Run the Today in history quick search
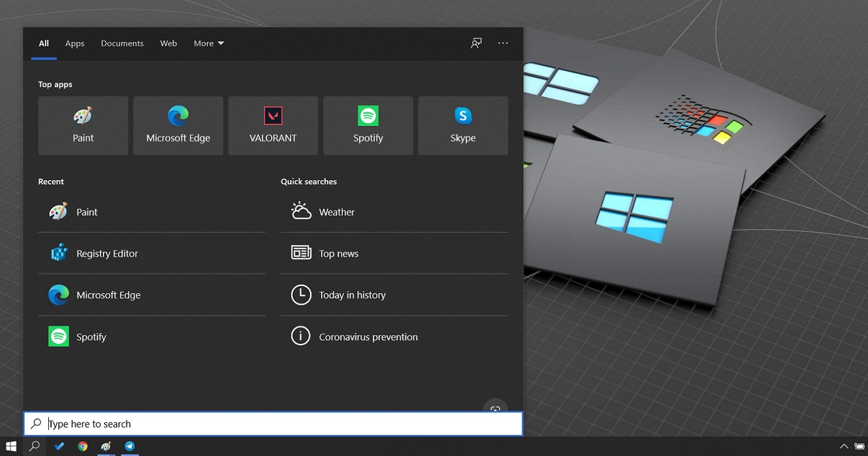The image size is (868, 456). tap(394, 295)
